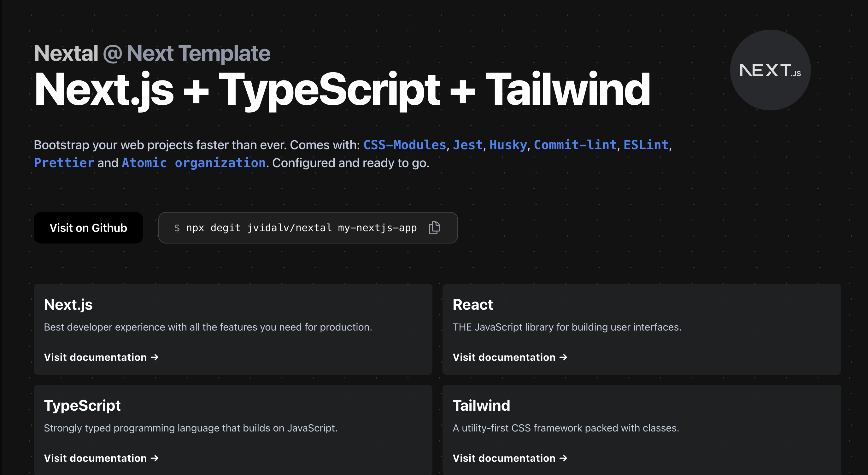
Task: Click the arrow in Next.js card link
Action: click(155, 357)
